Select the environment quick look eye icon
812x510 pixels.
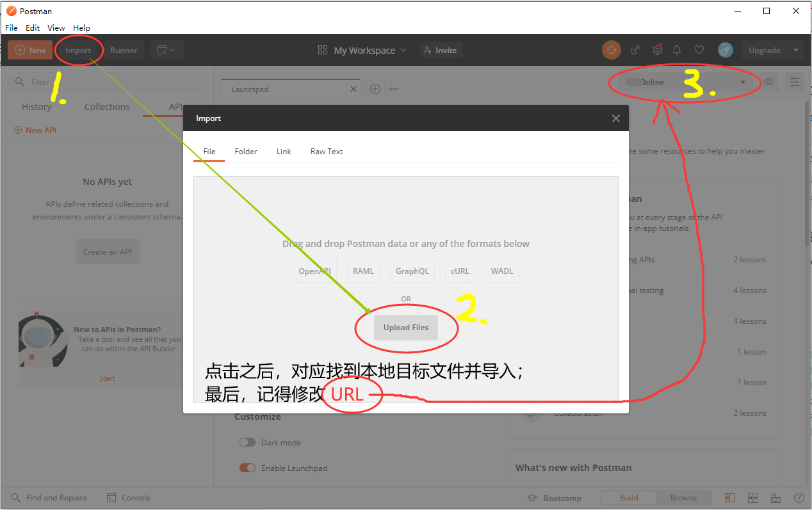(769, 82)
